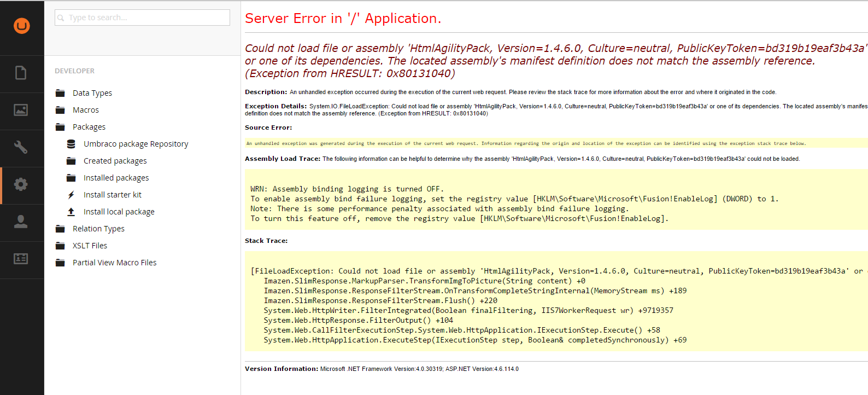Open the Content section icon
The width and height of the screenshot is (868, 395).
coord(21,73)
